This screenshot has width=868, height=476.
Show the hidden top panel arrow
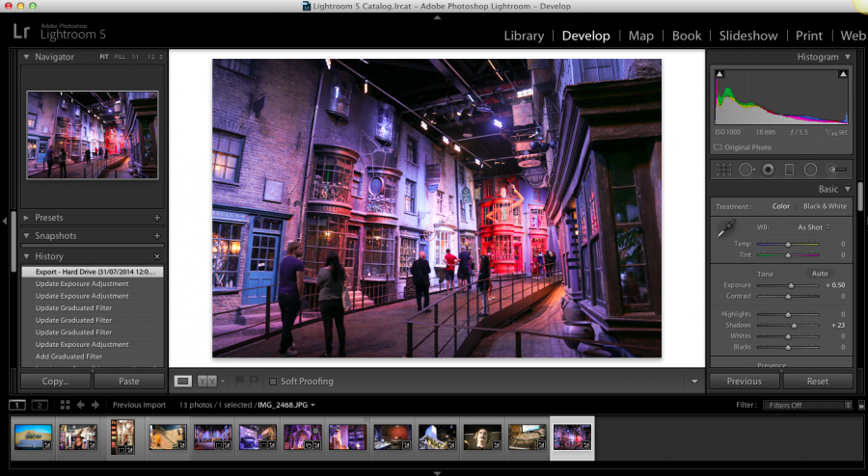pyautogui.click(x=437, y=17)
